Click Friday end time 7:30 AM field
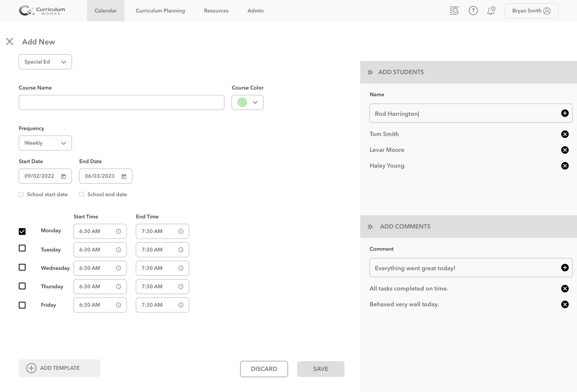Viewport: 577px width, 392px height. 162,305
